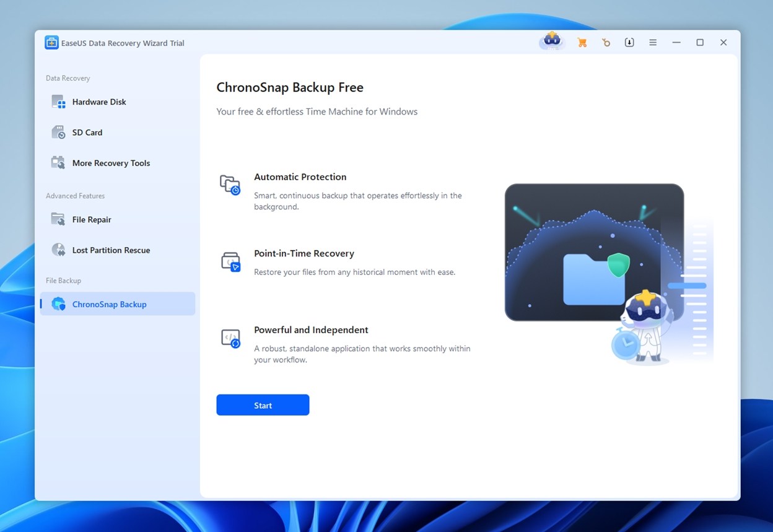Click the ChronoSnap Backup sidebar icon
Image resolution: width=773 pixels, height=532 pixels.
[58, 304]
